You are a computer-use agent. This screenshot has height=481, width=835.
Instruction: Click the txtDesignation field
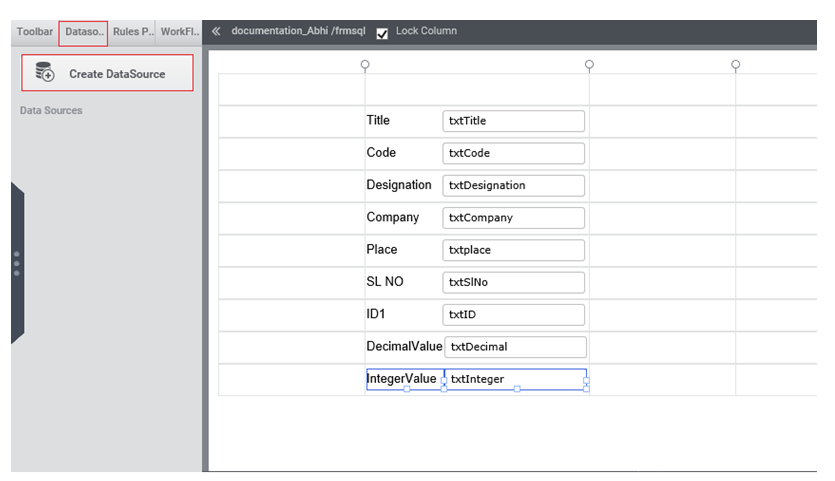(x=513, y=185)
